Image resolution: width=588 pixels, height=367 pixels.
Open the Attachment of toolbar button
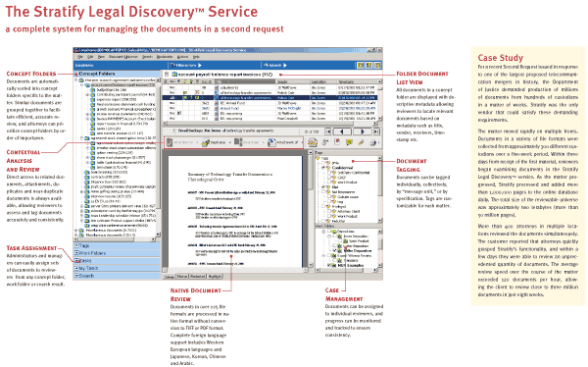point(284,142)
